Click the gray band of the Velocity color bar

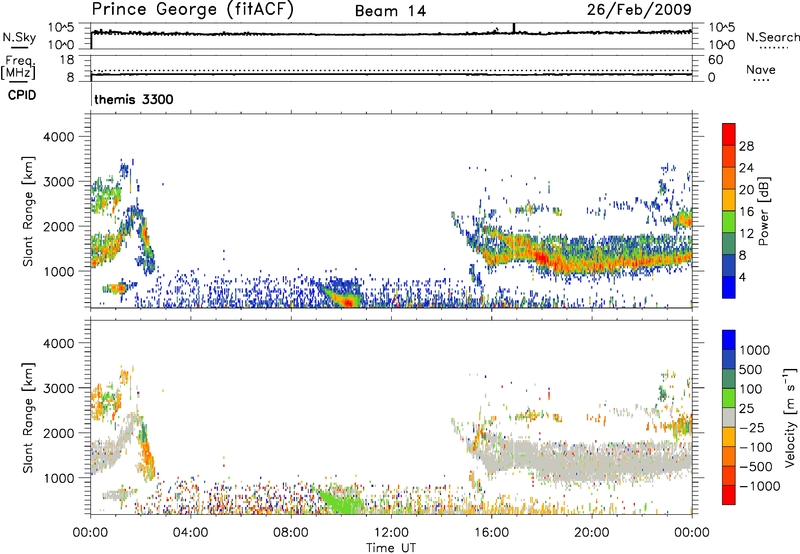coord(729,418)
